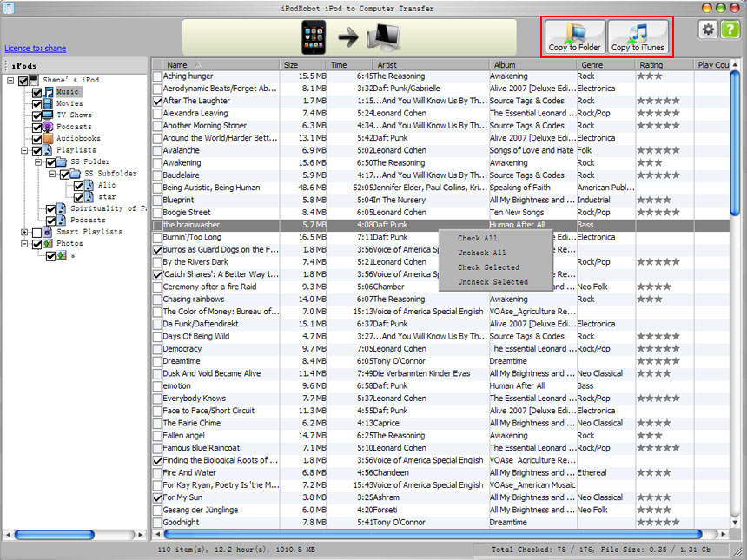Click the Spirituality playlist icon

pos(62,208)
